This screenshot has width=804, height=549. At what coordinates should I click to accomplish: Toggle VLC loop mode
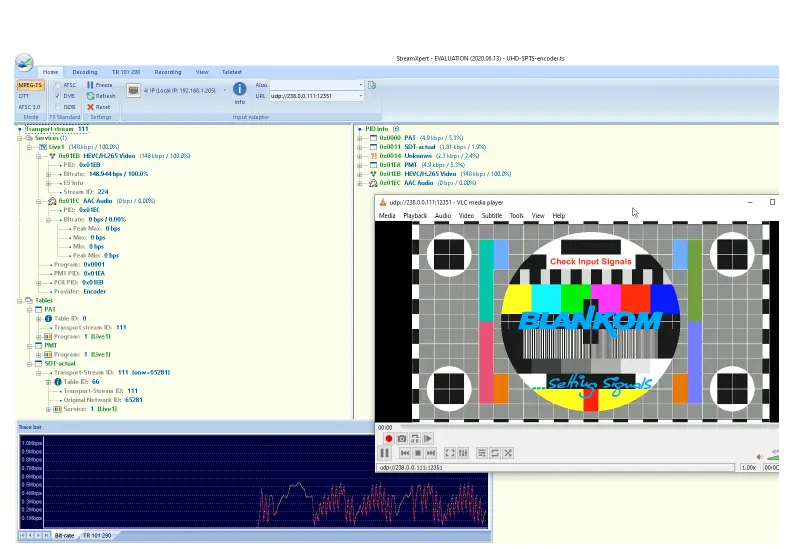point(495,453)
